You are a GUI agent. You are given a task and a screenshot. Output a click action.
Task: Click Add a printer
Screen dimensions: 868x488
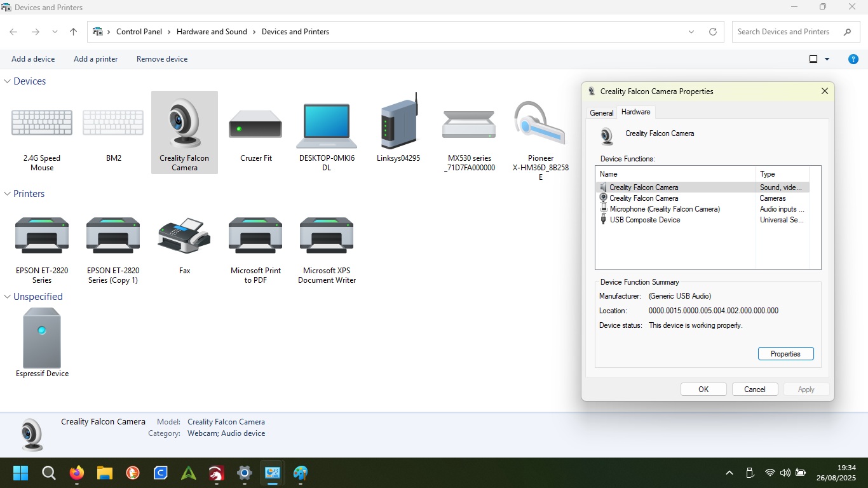(x=96, y=59)
